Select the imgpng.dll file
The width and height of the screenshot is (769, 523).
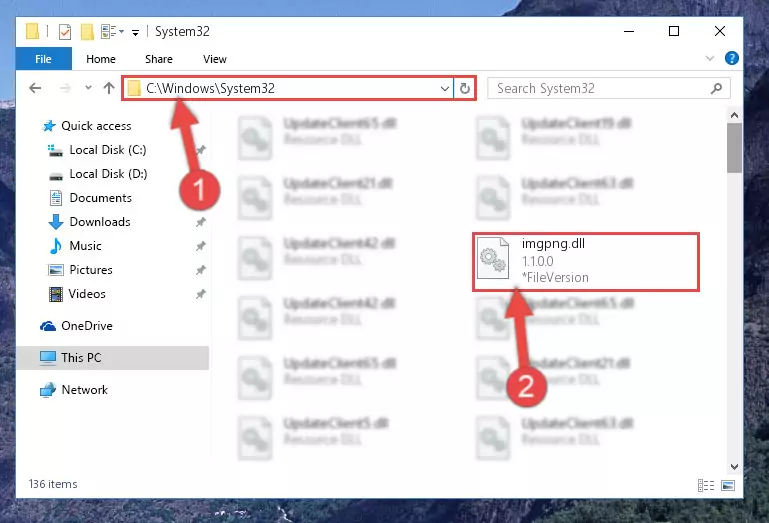click(x=586, y=262)
